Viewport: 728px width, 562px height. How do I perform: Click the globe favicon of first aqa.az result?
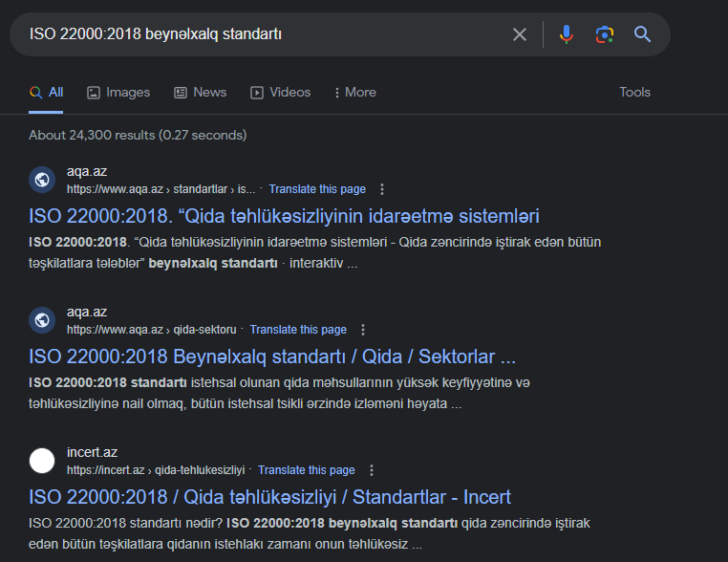click(42, 180)
